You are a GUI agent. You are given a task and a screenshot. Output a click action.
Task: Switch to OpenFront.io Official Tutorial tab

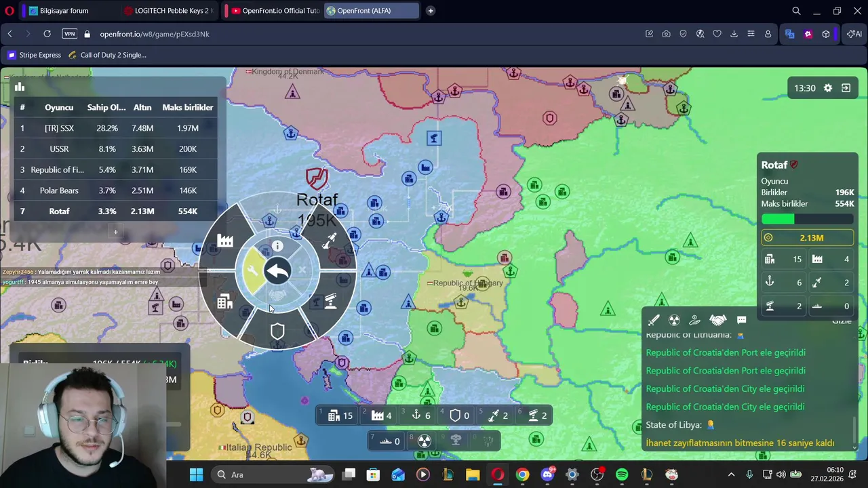[x=275, y=11]
